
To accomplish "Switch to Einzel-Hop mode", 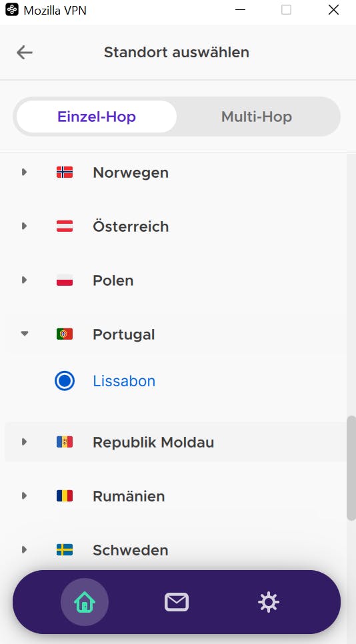I will click(97, 117).
